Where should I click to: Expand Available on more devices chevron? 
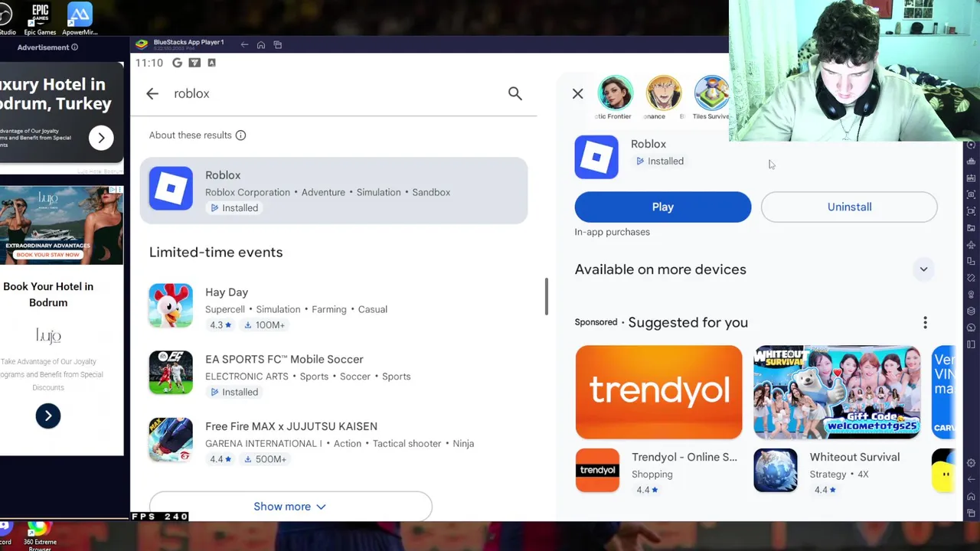click(x=923, y=269)
